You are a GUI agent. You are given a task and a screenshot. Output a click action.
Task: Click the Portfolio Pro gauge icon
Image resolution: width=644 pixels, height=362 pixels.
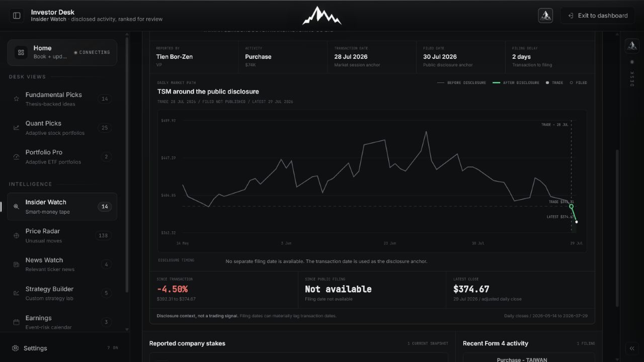[x=16, y=157]
